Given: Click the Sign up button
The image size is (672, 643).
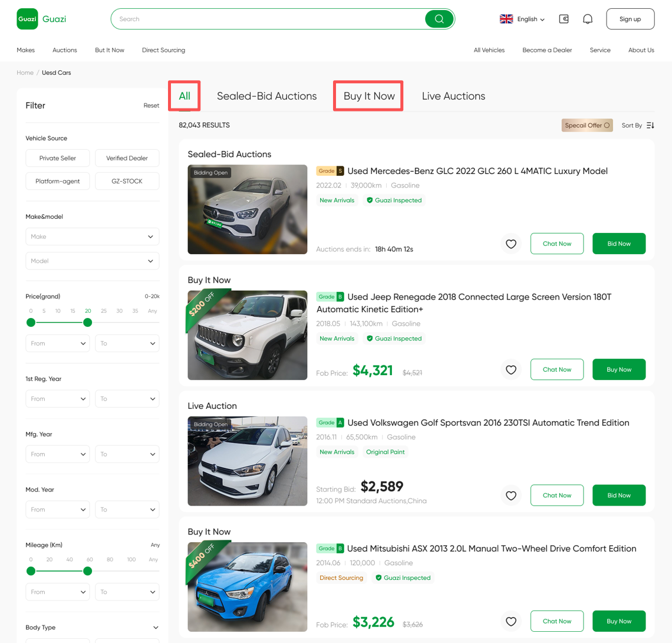Looking at the screenshot, I should point(630,19).
